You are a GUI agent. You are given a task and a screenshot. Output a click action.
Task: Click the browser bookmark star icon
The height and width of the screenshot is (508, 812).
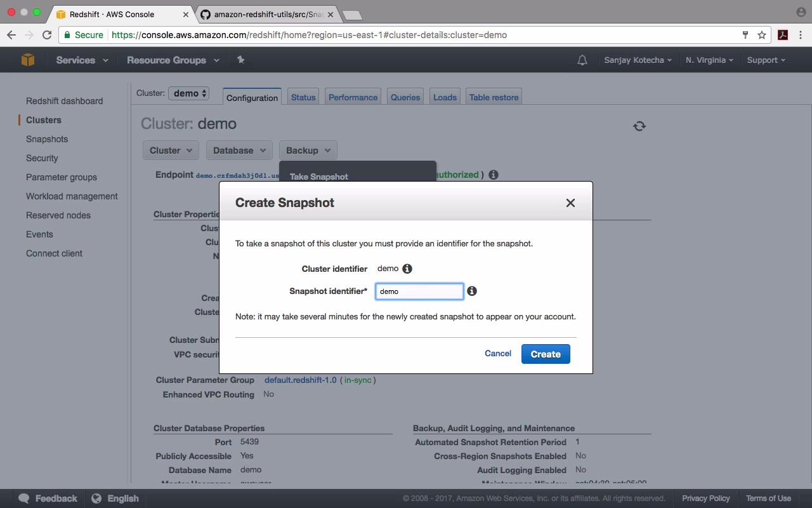(x=762, y=35)
